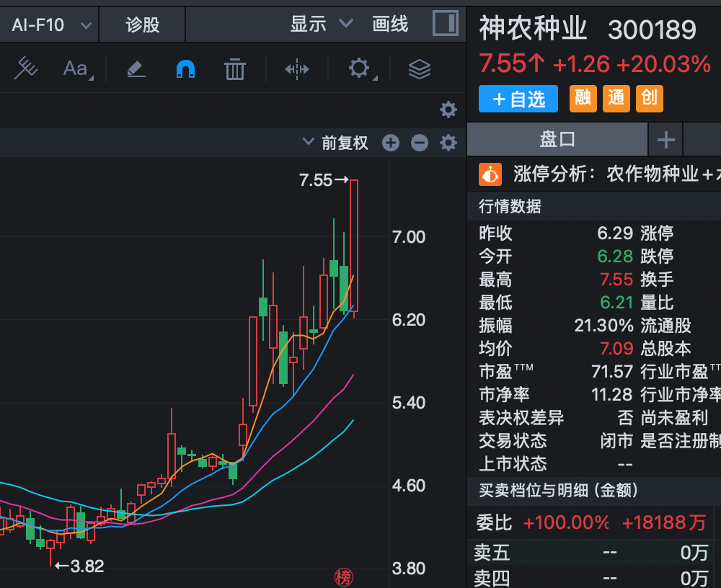Click the horizontal measure range icon

tap(297, 69)
